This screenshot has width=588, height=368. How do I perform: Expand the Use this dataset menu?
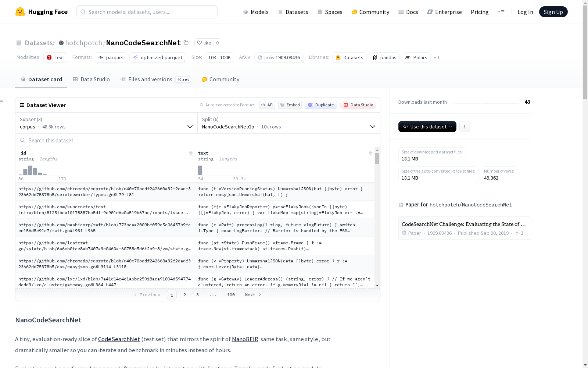click(427, 127)
